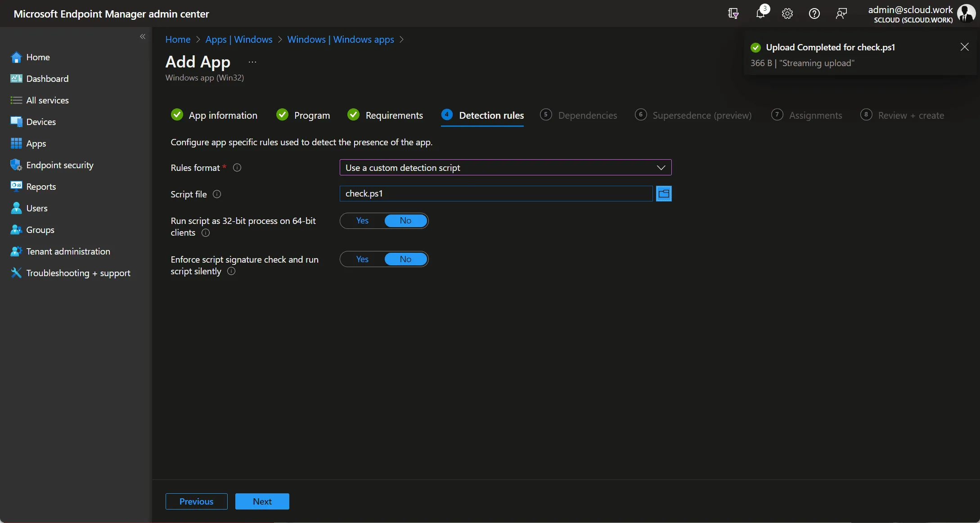Click the Previous button
Viewport: 980px width, 523px height.
tap(197, 501)
